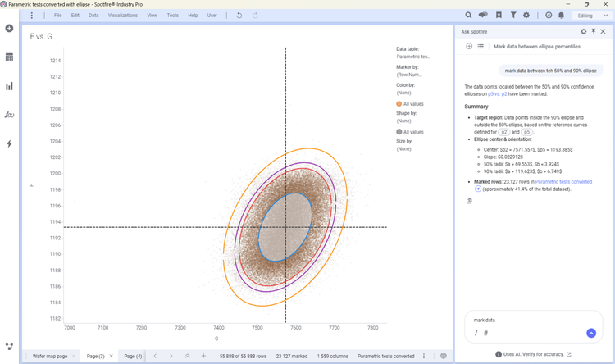Open the Marker by (Row Number) selector
Screen dimensions: 615x364
pyautogui.click(x=409, y=75)
